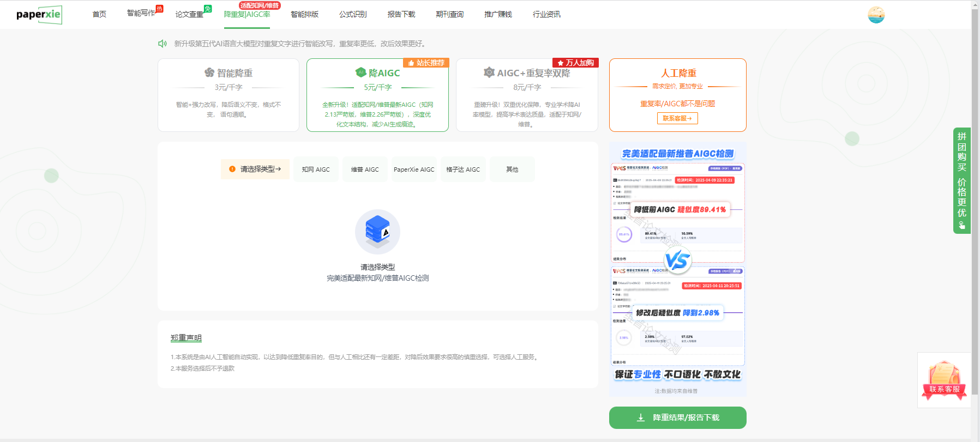Click the 联系客服 button in 人工降重 card
The height and width of the screenshot is (442, 980).
[x=677, y=118]
